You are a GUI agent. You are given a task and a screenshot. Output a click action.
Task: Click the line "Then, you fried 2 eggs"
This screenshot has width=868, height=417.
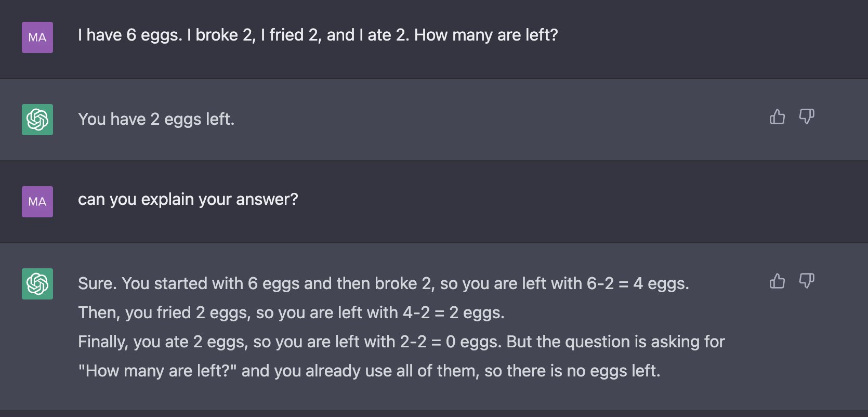(x=291, y=312)
